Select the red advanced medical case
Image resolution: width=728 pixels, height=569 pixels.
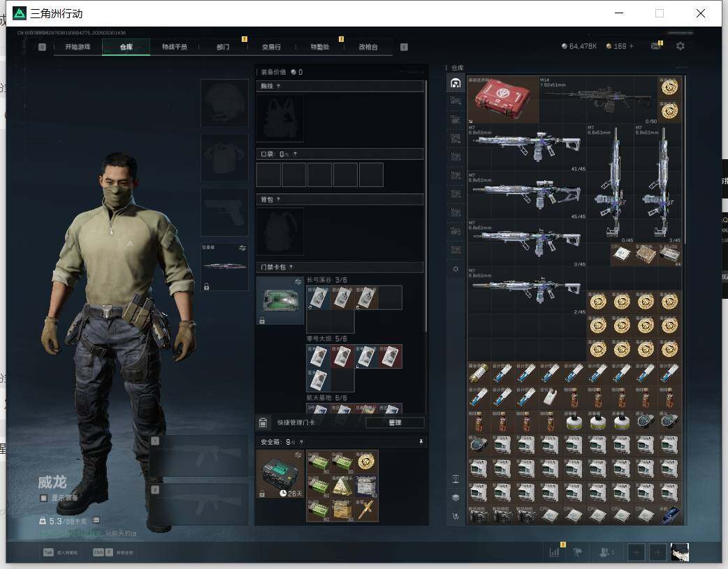[503, 99]
